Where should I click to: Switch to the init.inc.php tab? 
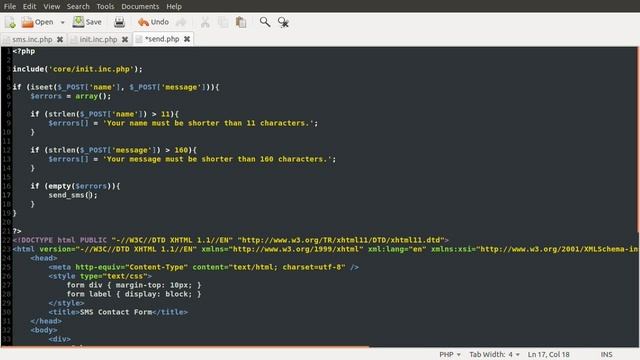(x=98, y=39)
